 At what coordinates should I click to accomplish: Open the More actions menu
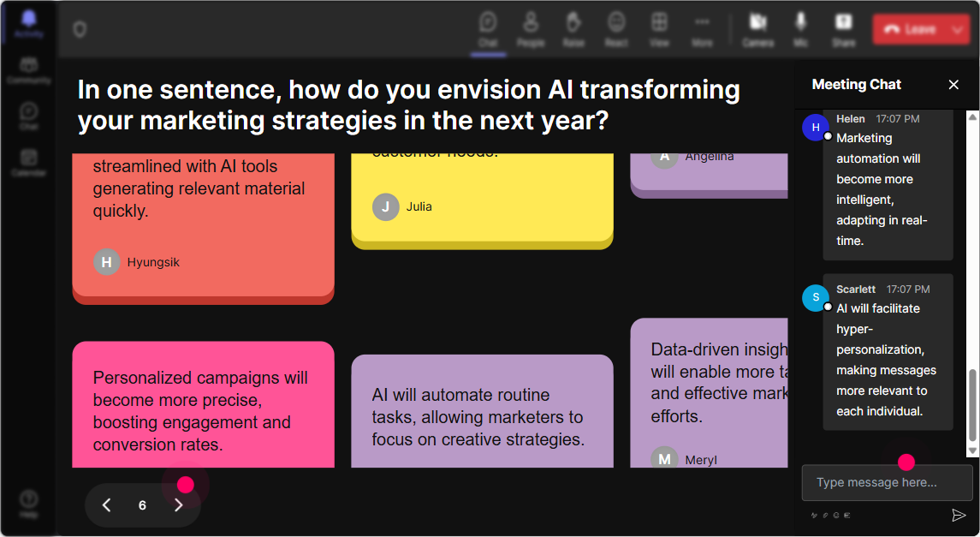coord(702,29)
